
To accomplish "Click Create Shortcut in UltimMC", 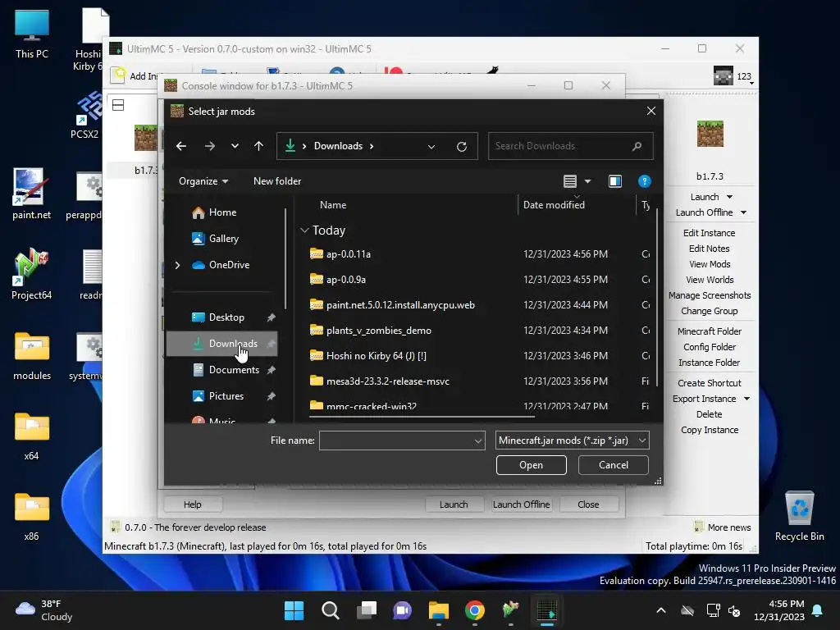I will coord(710,383).
